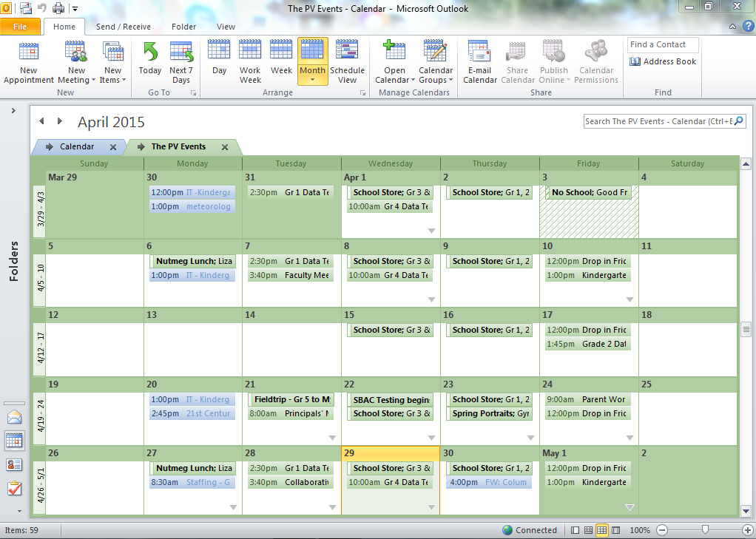This screenshot has height=539, width=756.
Task: Expand more events on April 10
Action: [x=630, y=300]
